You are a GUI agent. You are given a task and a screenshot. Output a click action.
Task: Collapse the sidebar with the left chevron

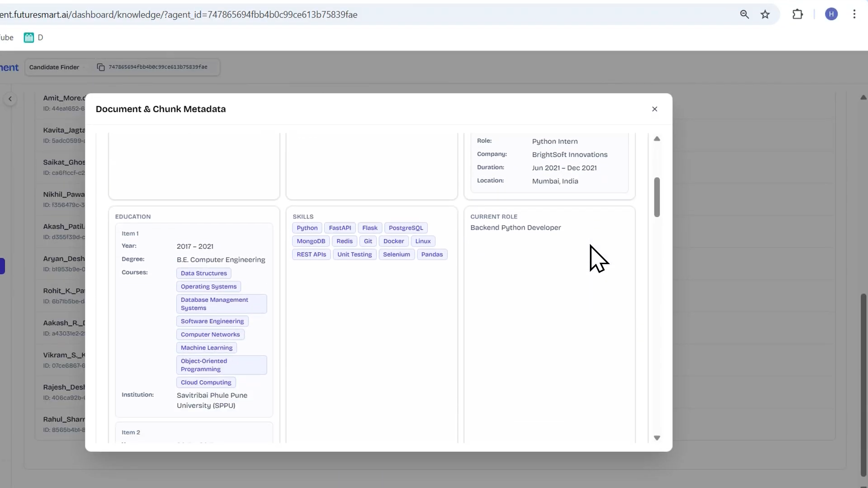coord(10,99)
